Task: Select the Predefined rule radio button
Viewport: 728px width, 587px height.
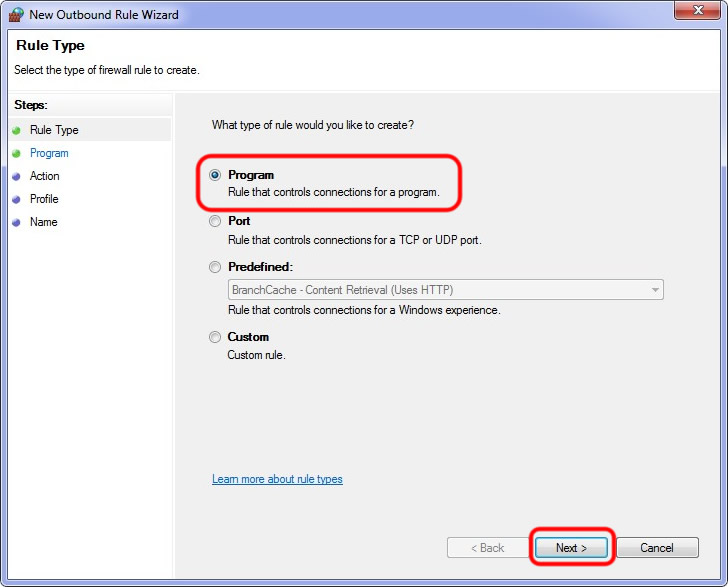Action: click(x=214, y=267)
